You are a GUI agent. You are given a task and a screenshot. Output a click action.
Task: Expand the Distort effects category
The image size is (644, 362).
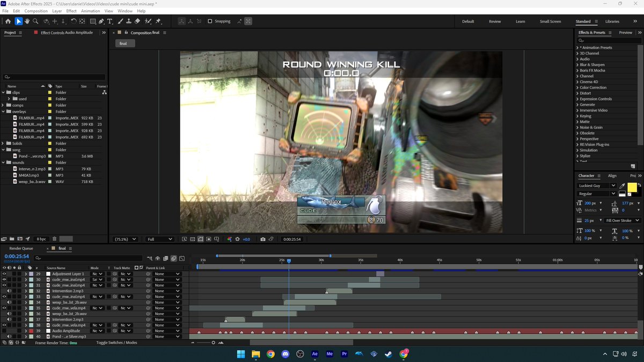pyautogui.click(x=577, y=93)
